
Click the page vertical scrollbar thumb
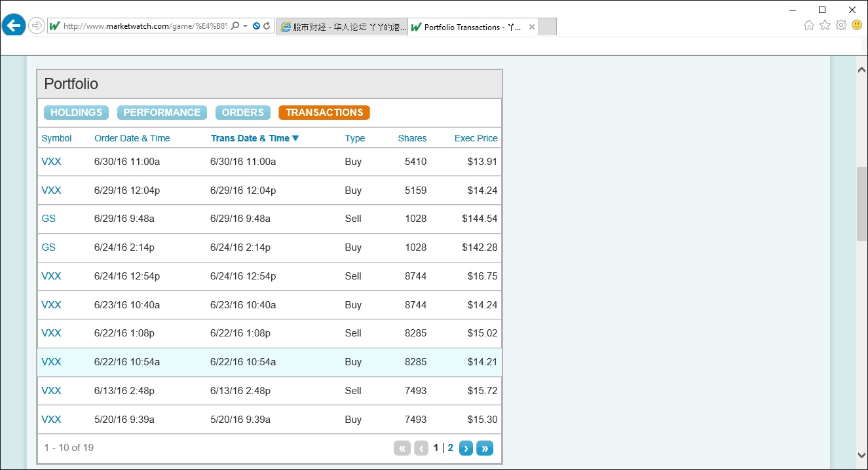coord(861,204)
